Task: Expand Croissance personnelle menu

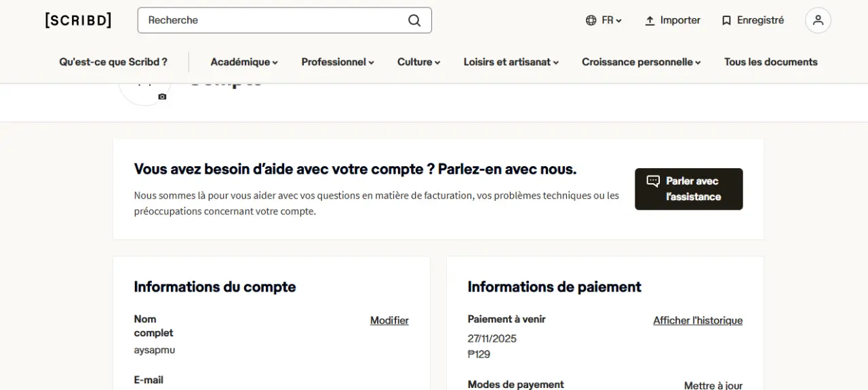Action: [x=641, y=62]
